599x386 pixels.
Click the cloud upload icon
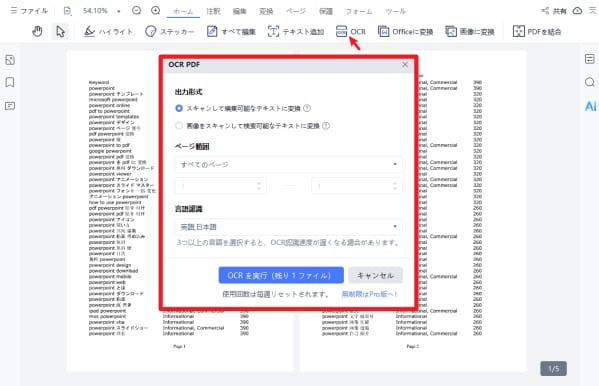point(577,11)
